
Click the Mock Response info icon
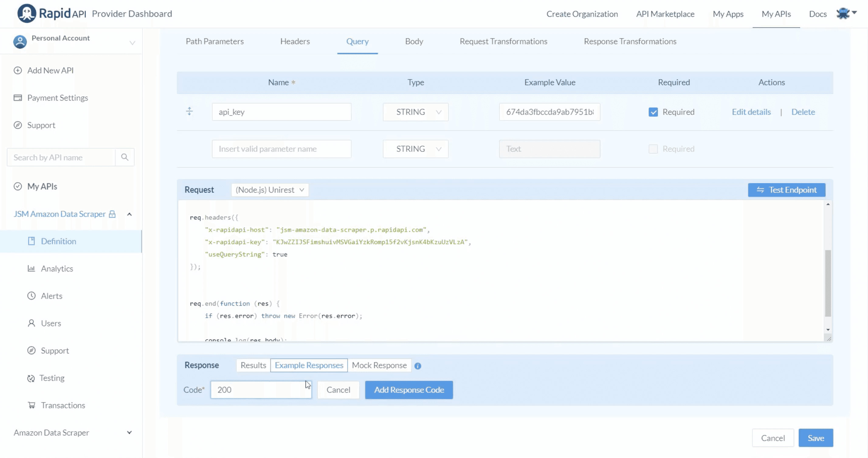click(x=418, y=366)
